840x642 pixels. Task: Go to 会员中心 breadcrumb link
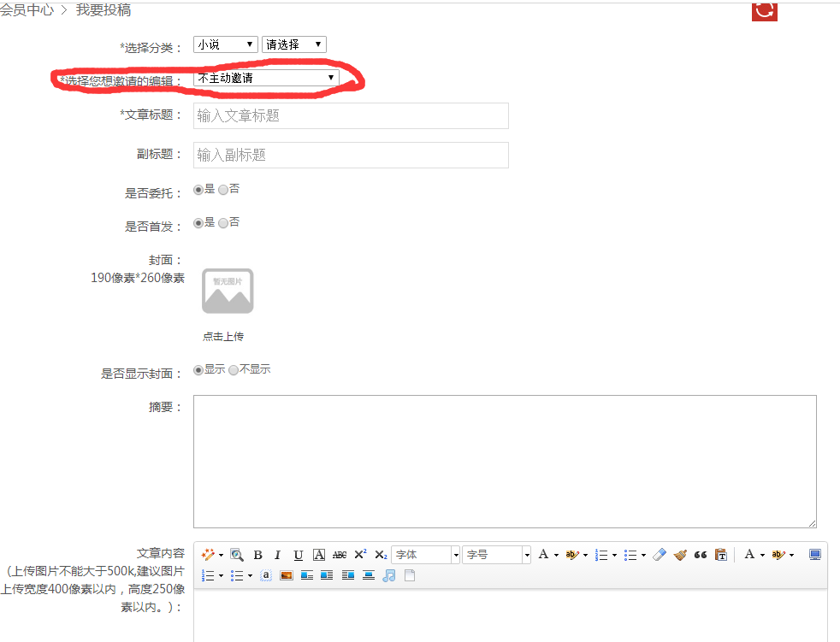tap(26, 10)
